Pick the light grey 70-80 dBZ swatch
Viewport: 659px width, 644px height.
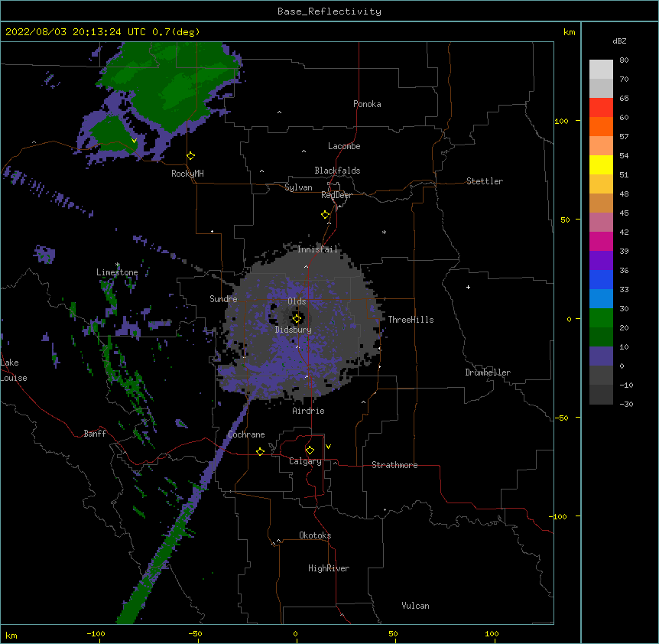coord(601,70)
